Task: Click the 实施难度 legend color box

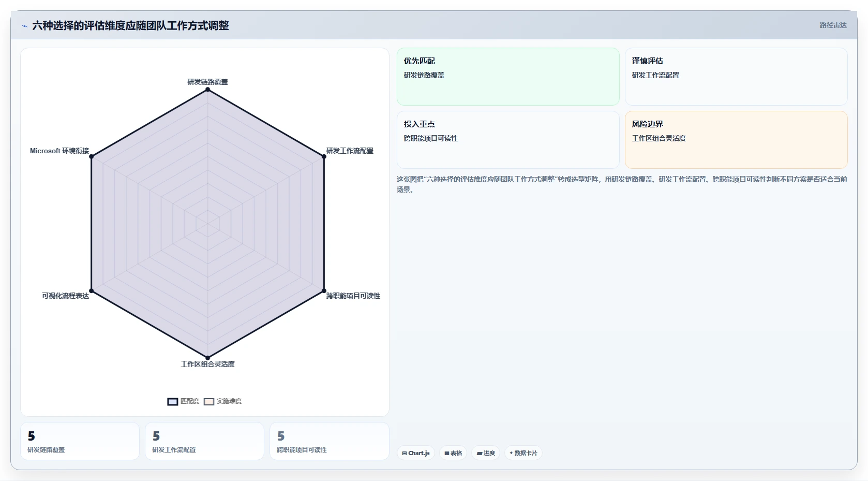Action: tap(209, 401)
